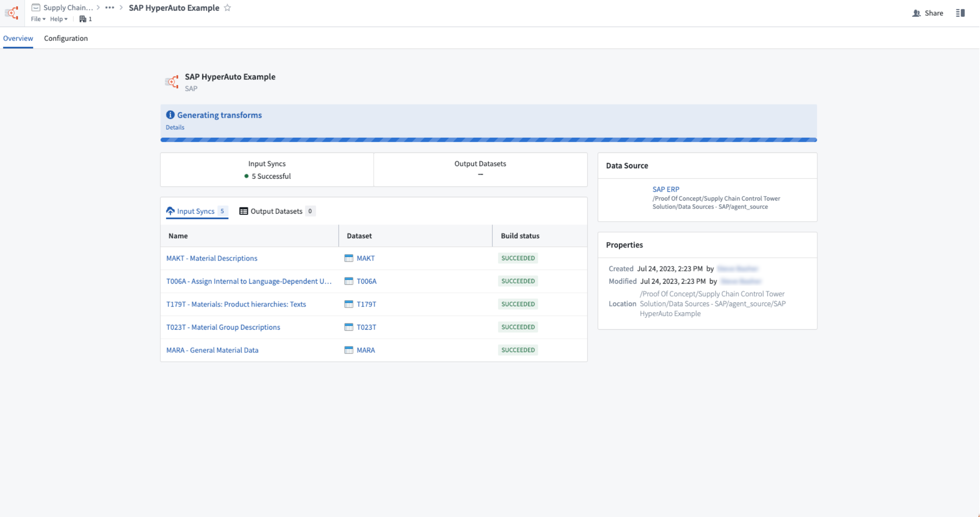Image resolution: width=980 pixels, height=517 pixels.
Task: Click the green dot beside 5 Successful
Action: (246, 176)
